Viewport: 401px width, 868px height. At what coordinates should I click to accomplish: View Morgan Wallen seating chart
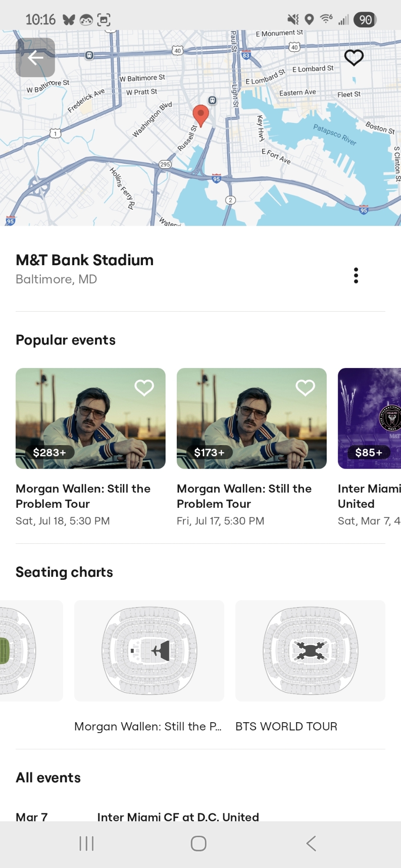coord(149,651)
